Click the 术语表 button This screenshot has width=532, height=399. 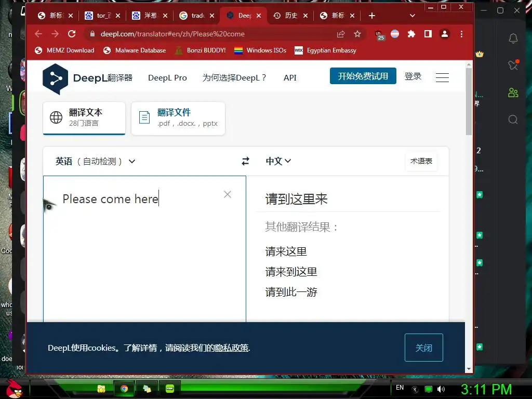(421, 161)
